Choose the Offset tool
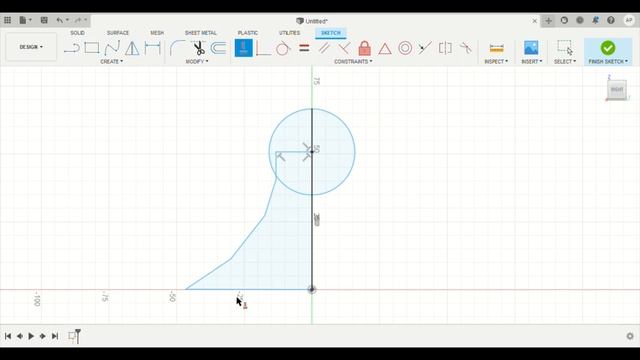The image size is (640, 360). tap(219, 48)
